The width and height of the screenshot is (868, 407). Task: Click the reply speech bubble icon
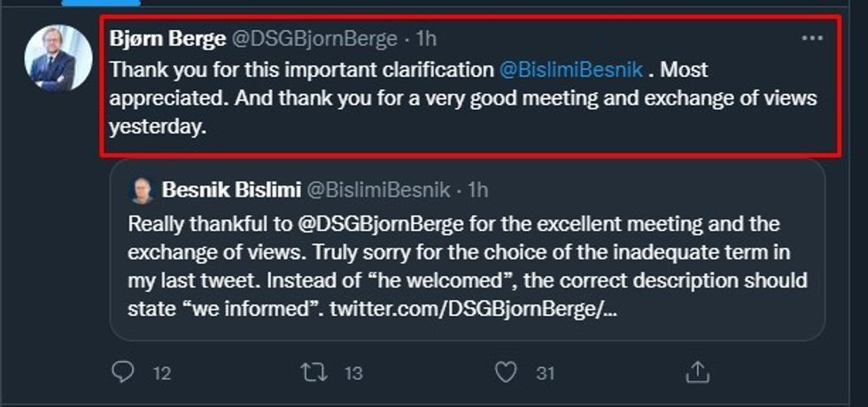[122, 372]
